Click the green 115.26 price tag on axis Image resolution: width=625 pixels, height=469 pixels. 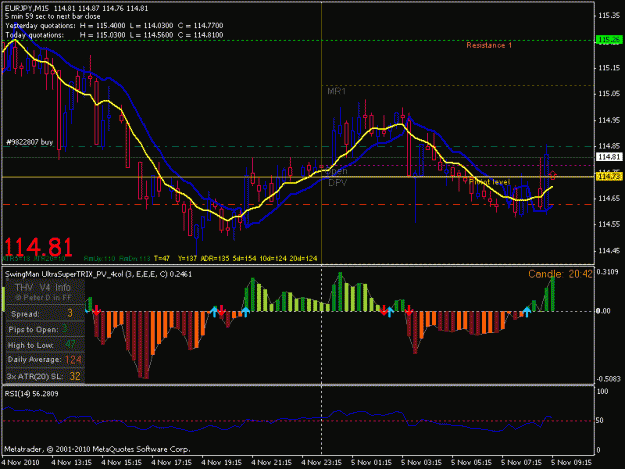tap(609, 39)
